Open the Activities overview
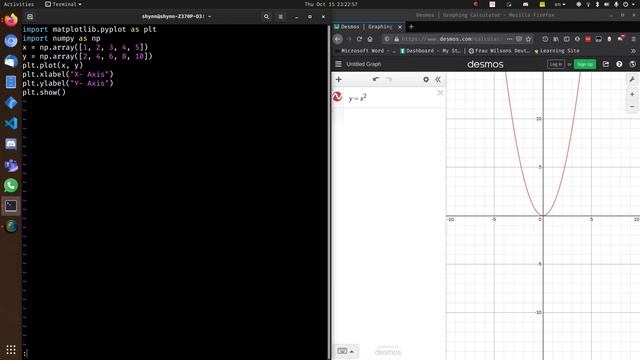 19,4
